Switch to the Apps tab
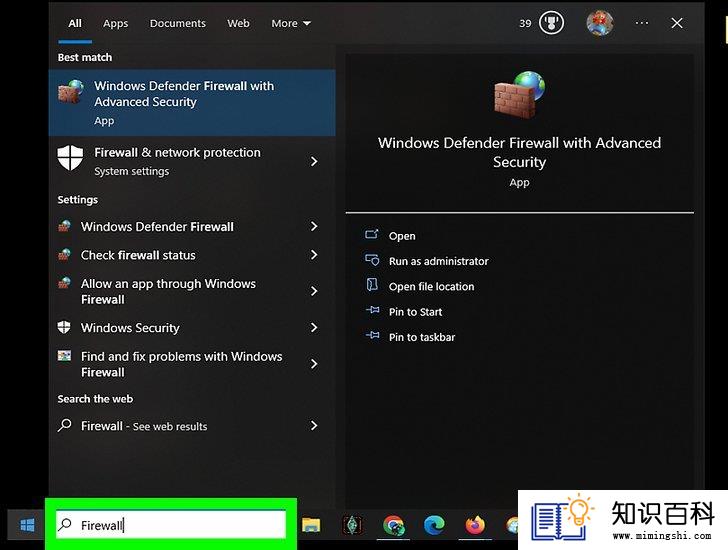 tap(116, 23)
